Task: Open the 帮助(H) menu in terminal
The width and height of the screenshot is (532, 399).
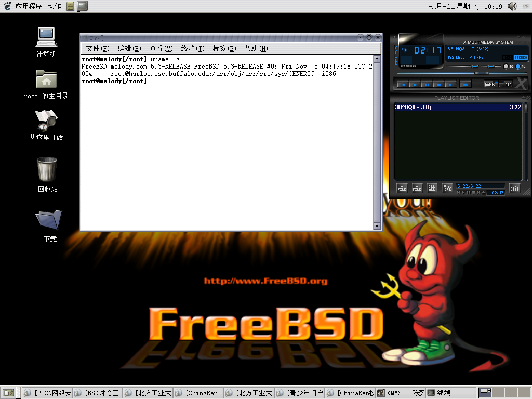Action: click(256, 48)
